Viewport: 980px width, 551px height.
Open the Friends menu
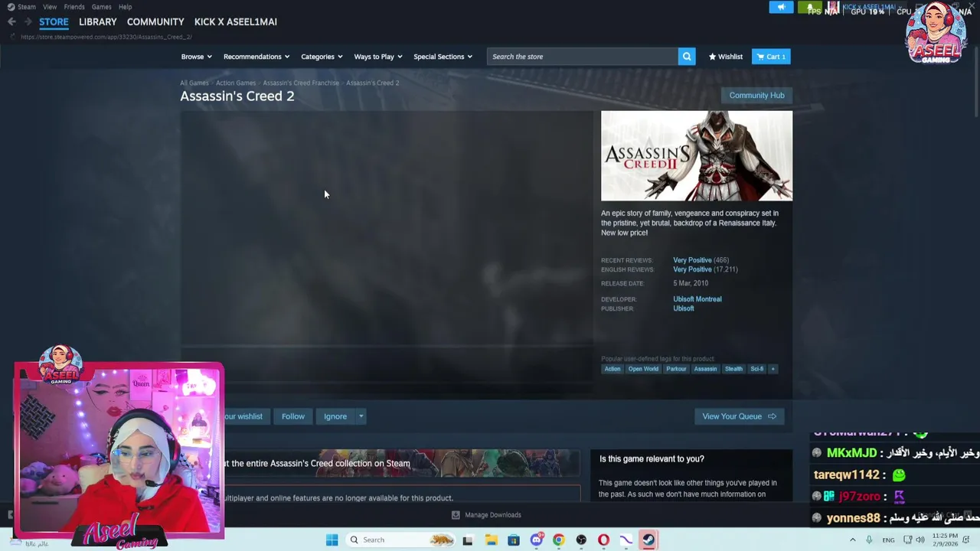pos(74,7)
